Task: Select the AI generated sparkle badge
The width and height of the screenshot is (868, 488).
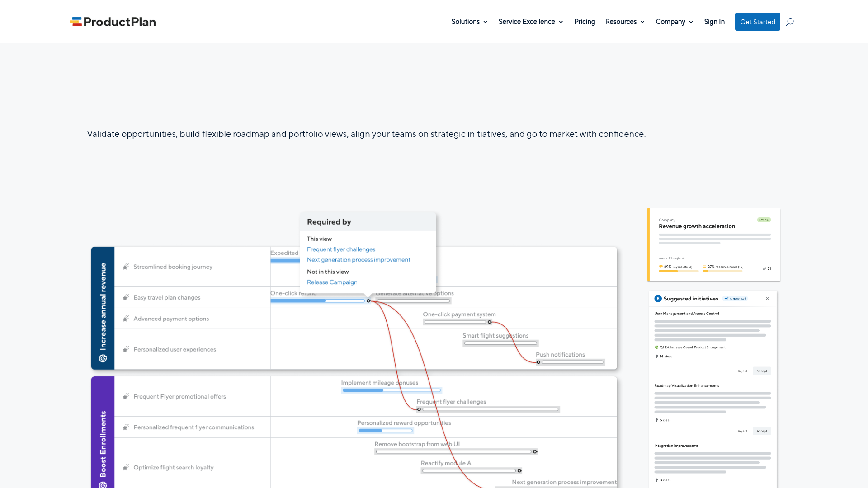Action: point(736,298)
